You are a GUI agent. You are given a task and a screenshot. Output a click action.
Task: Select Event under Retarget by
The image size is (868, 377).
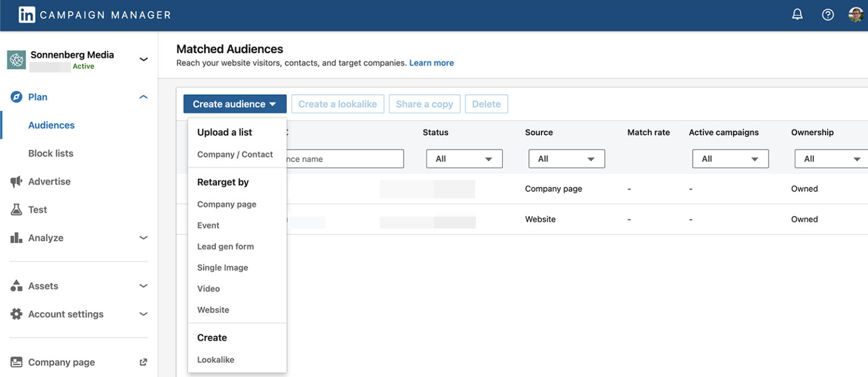(x=208, y=225)
